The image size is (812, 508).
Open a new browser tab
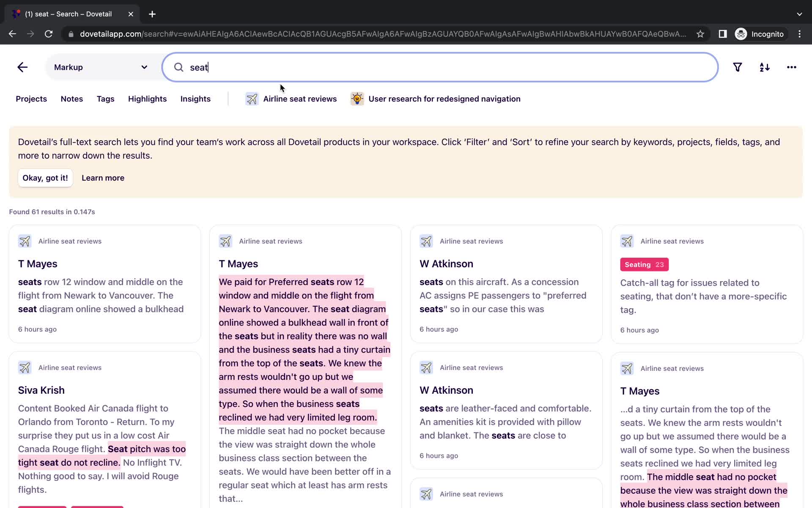(152, 14)
